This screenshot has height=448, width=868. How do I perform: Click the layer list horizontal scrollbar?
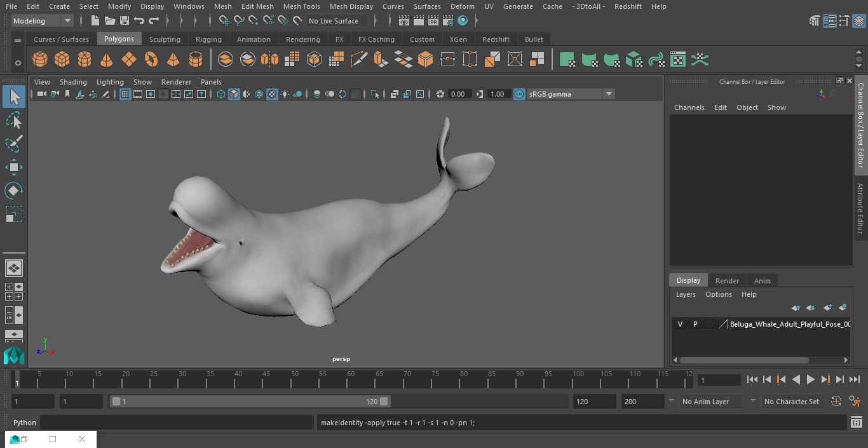(744, 360)
